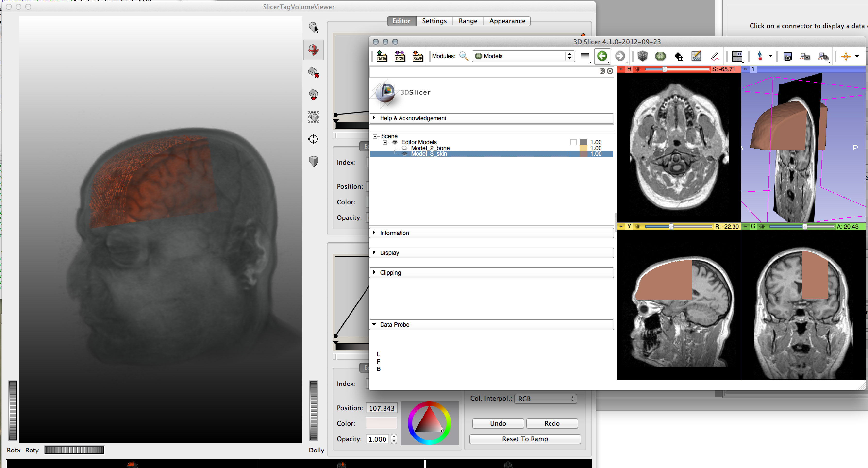Expand the Display section

coord(389,253)
